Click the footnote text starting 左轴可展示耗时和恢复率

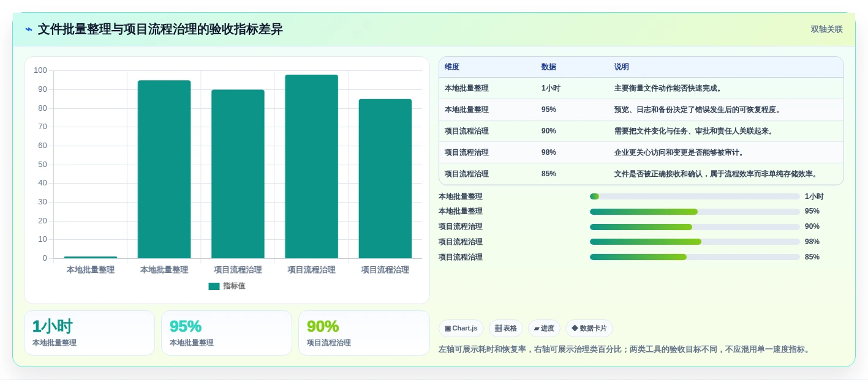[625, 349]
